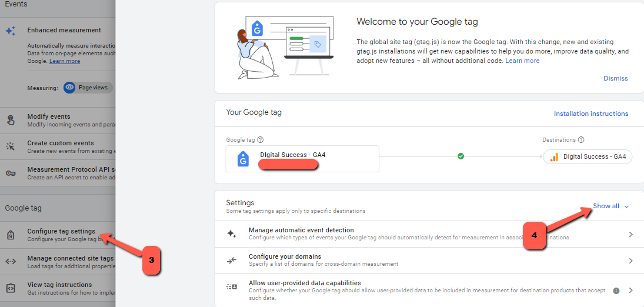This screenshot has width=644, height=307.
Task: Click help icon next to Google tag label
Action: coord(260,140)
